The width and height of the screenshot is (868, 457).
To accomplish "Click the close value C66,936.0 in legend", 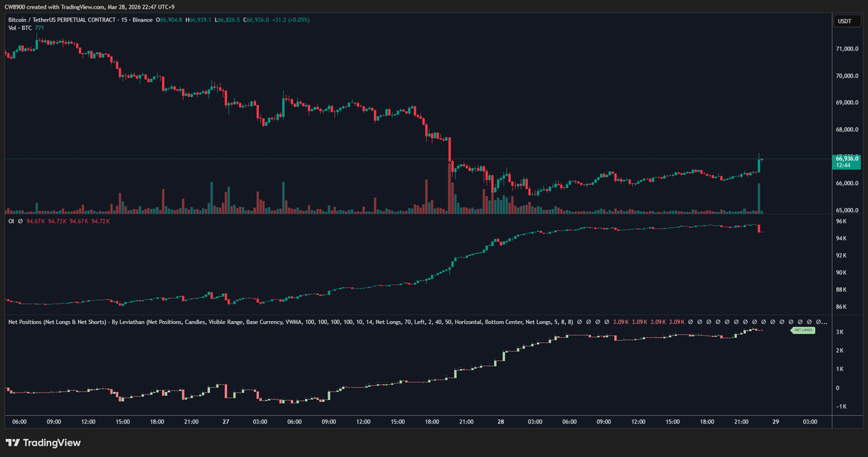I will (257, 20).
